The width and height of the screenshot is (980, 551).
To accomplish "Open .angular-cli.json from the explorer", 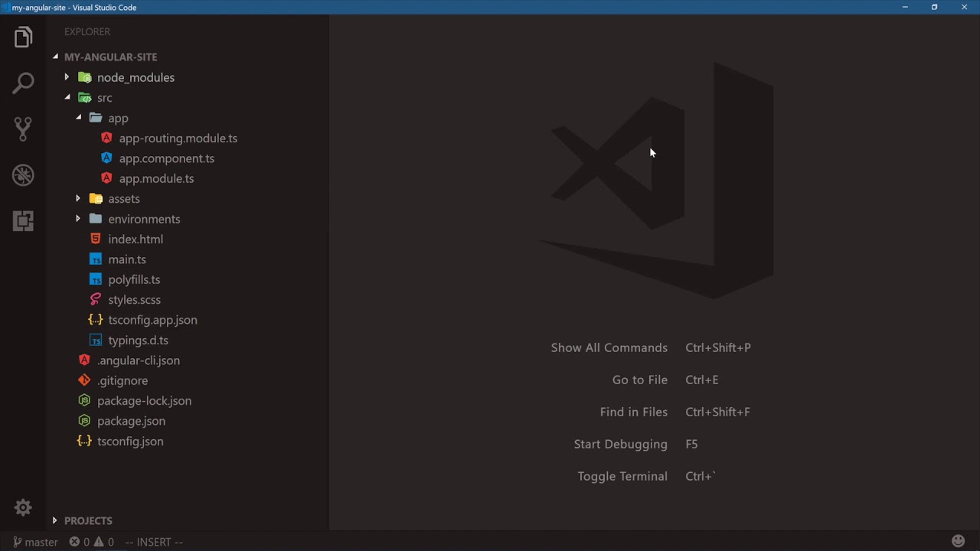I will tap(139, 360).
